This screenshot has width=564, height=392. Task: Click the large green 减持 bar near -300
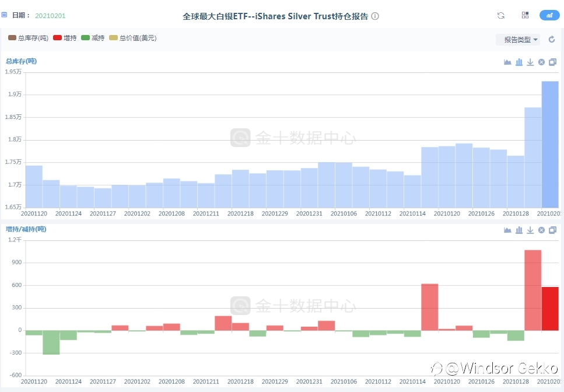pyautogui.click(x=51, y=342)
